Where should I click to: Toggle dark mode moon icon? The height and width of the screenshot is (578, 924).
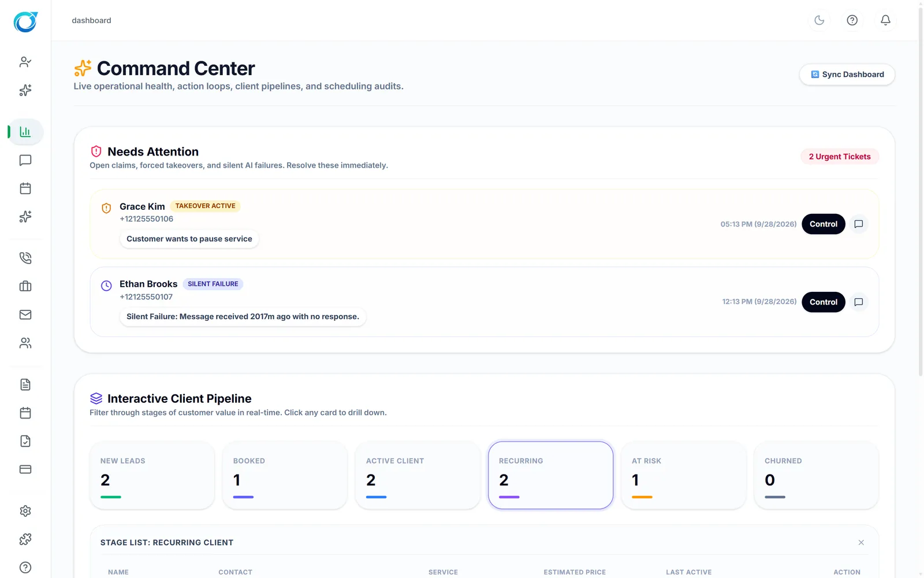pyautogui.click(x=819, y=20)
